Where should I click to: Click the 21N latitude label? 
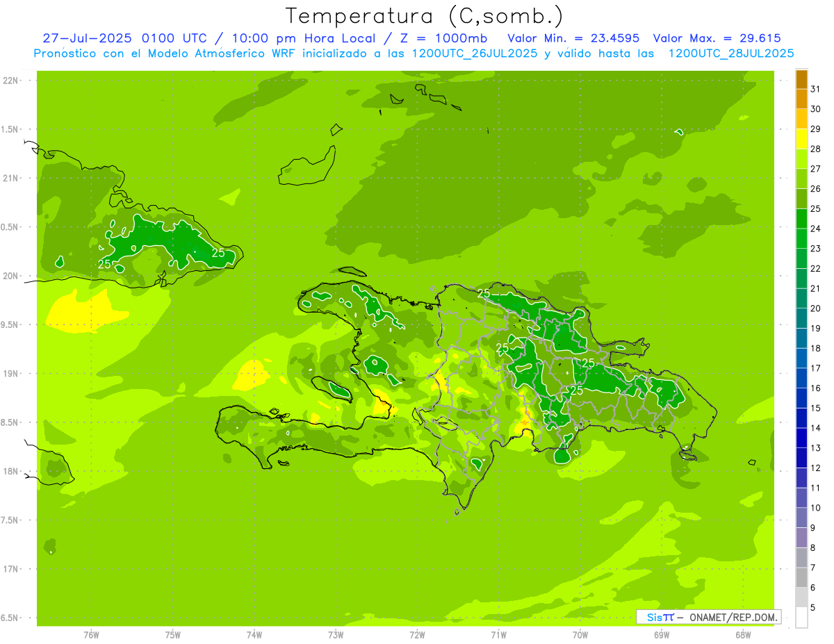click(11, 179)
